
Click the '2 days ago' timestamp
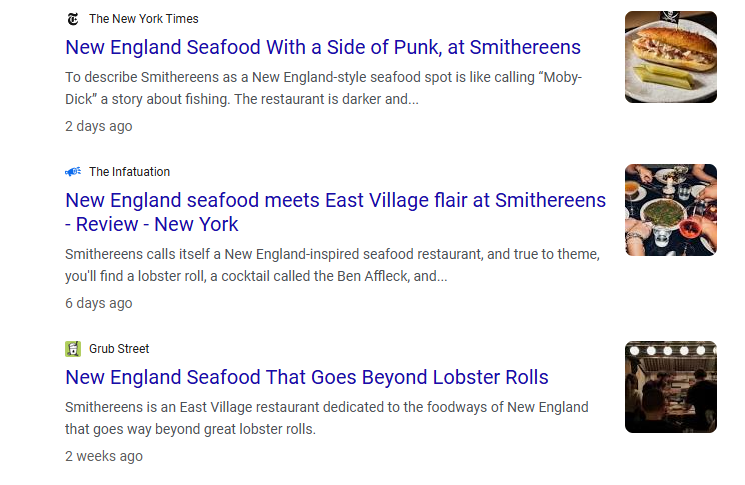tap(98, 126)
